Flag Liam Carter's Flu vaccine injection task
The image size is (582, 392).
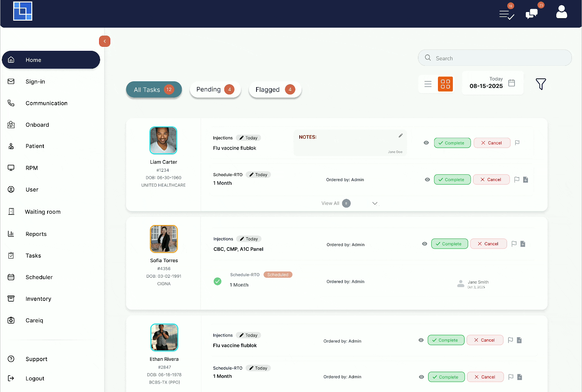[517, 143]
